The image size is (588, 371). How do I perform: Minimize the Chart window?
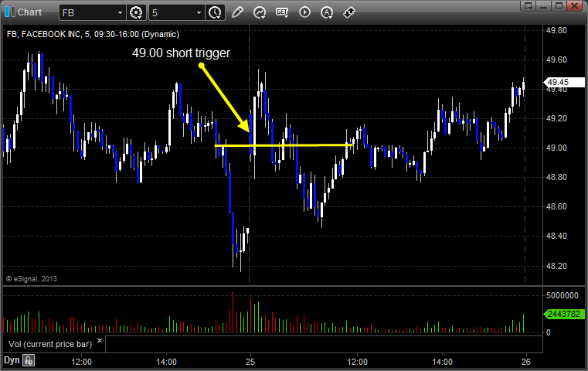(x=544, y=5)
